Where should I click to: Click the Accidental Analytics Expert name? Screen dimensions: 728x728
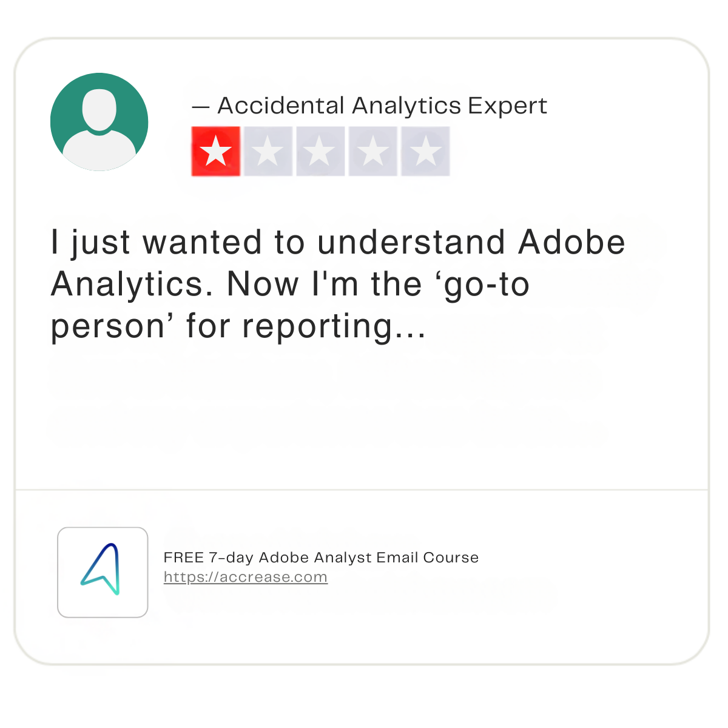click(382, 106)
